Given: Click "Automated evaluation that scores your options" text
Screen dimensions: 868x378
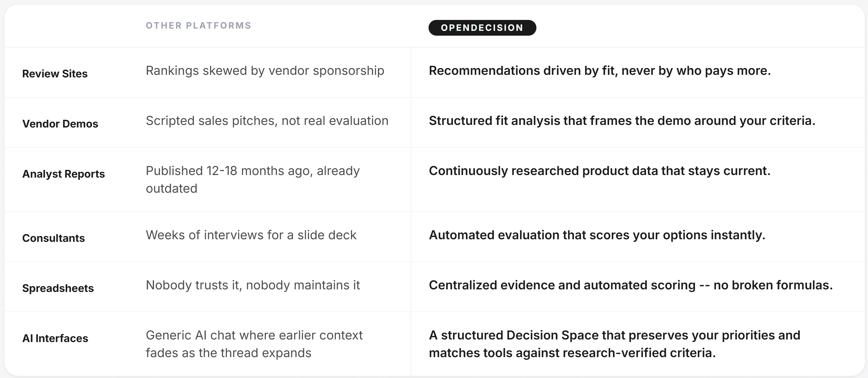Looking at the screenshot, I should 597,235.
